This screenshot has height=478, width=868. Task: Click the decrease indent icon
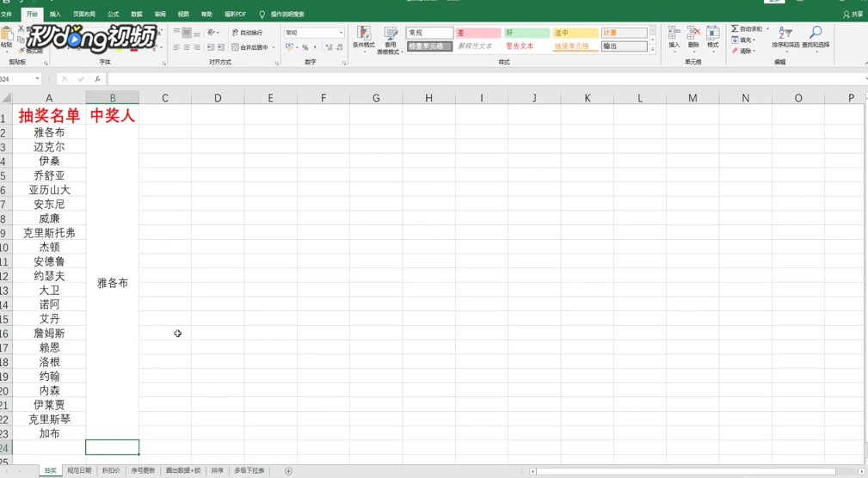(x=211, y=47)
